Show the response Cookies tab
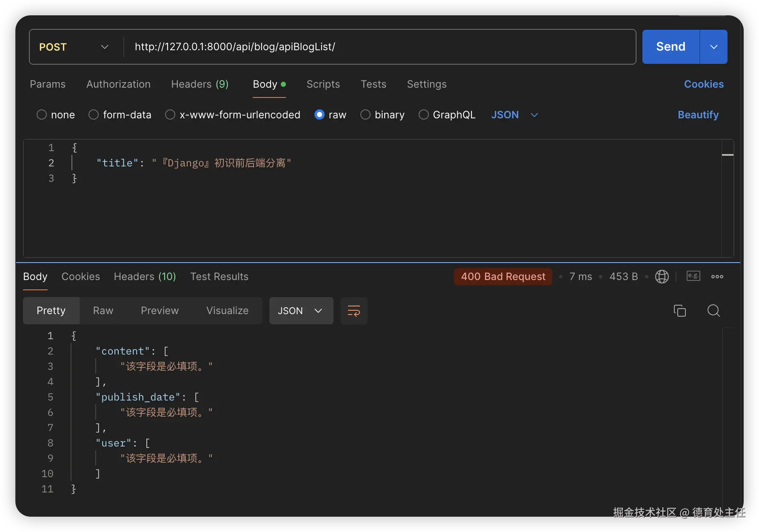 click(x=81, y=277)
